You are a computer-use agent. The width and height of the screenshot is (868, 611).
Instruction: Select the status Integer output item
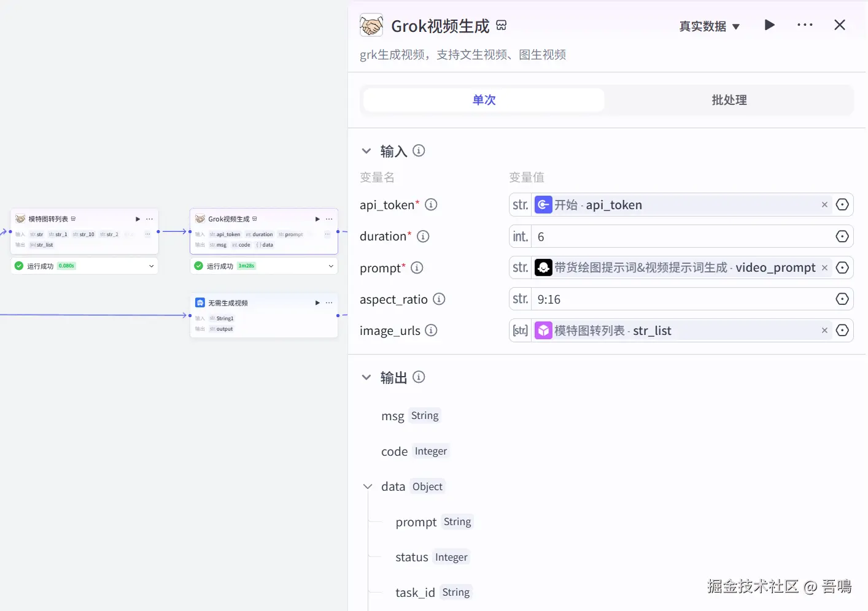(x=432, y=557)
